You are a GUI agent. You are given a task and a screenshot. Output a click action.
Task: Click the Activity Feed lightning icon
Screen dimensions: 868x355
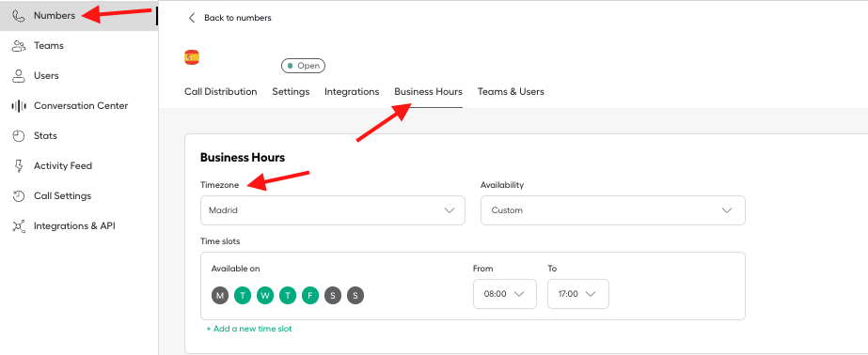point(19,166)
